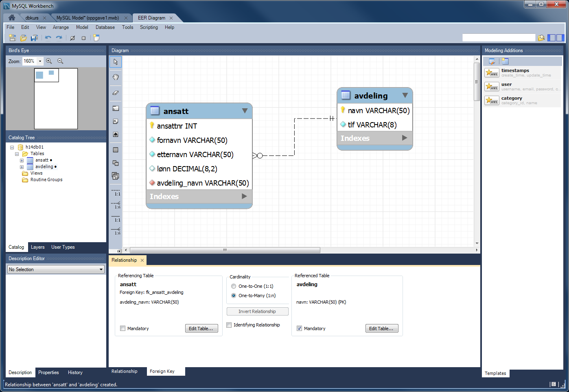Select the place new layer tool

click(116, 108)
